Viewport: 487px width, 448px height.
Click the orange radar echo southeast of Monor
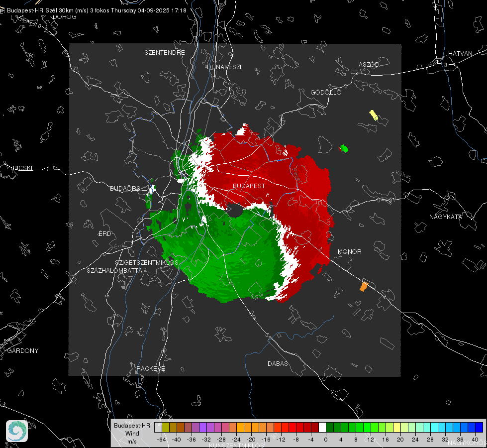coord(364,286)
